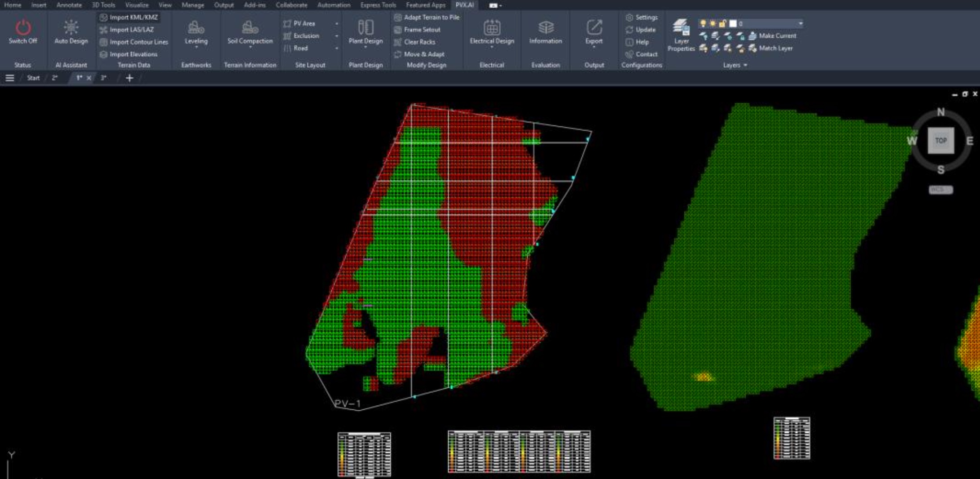Toggle the sun freeze icon for layers
The width and height of the screenshot is (980, 479).
pos(713,23)
